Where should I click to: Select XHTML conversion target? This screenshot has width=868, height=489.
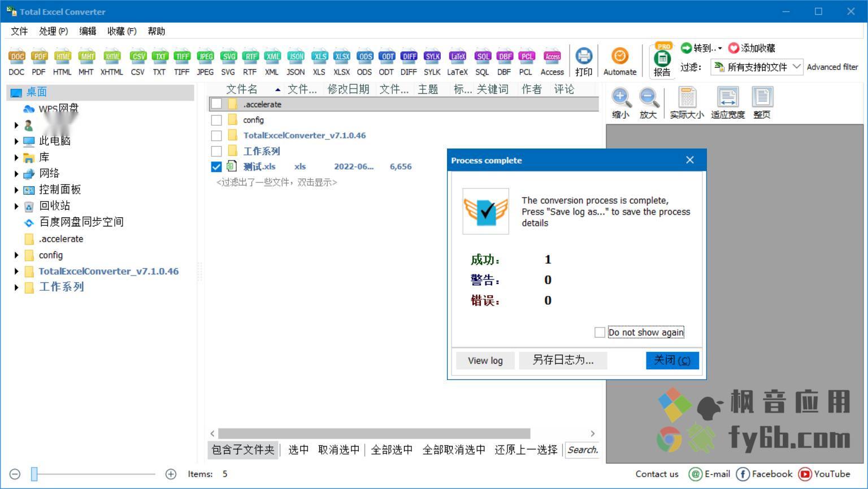(x=112, y=62)
